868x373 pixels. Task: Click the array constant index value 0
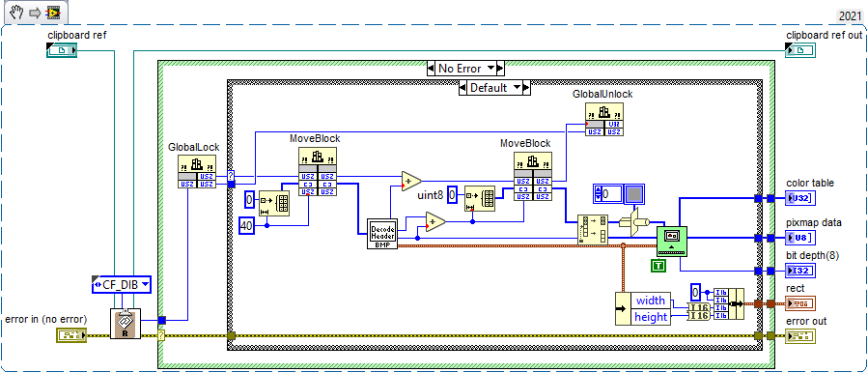click(x=610, y=193)
